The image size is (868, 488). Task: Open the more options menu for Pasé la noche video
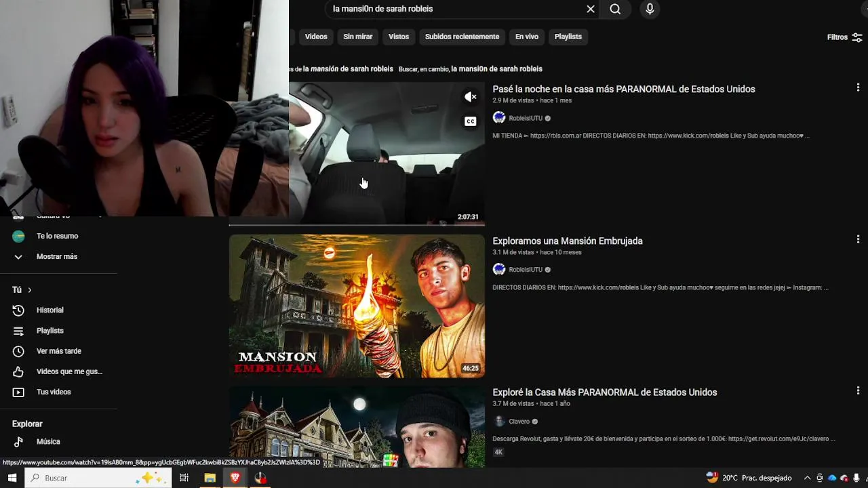coord(858,88)
